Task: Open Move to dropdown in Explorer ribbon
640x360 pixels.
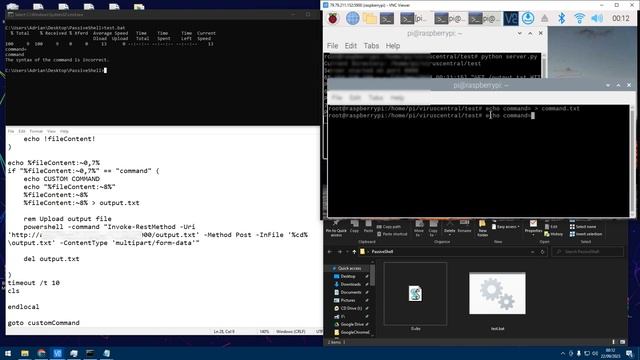Action: [x=419, y=229]
